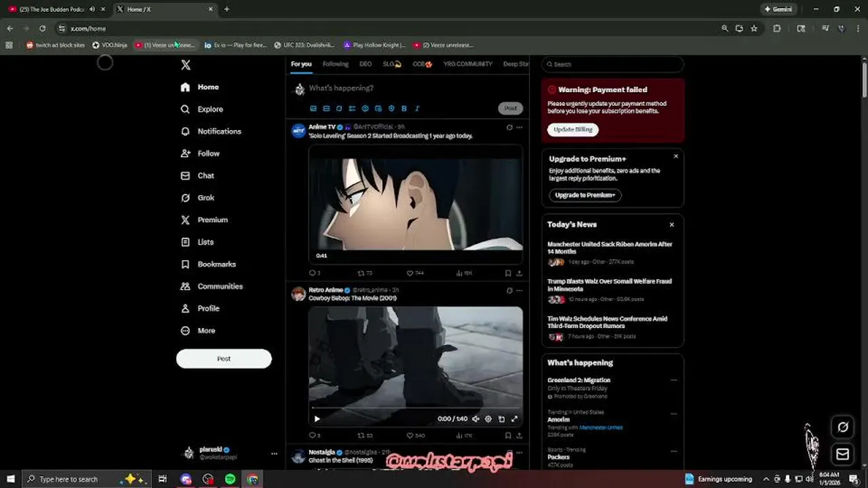Open options for Amorim trend
This screenshot has height=488, width=868.
click(673, 413)
